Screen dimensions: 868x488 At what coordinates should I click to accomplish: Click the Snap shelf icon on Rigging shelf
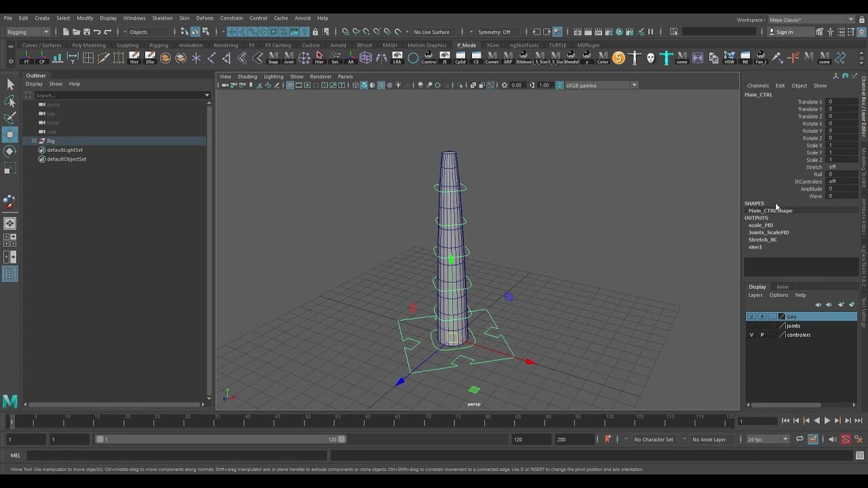click(273, 58)
